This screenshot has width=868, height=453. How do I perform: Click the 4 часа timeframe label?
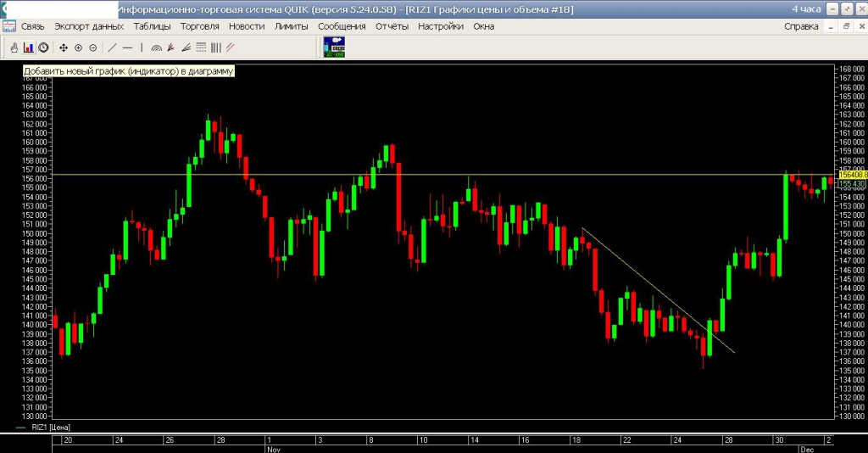pyautogui.click(x=806, y=8)
